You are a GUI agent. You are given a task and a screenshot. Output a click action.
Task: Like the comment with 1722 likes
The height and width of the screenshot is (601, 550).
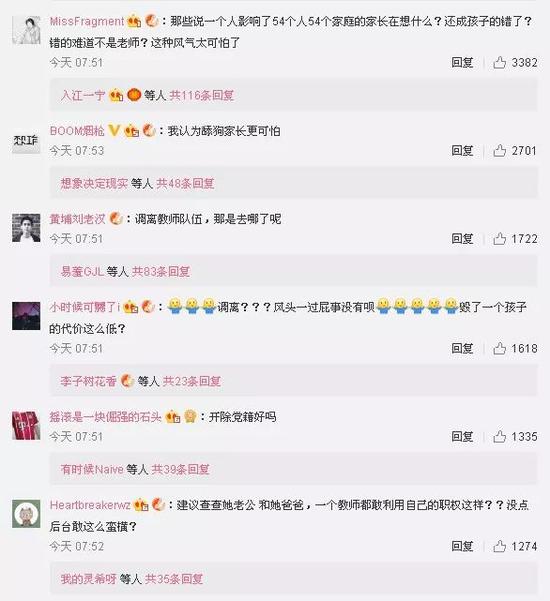click(x=499, y=239)
